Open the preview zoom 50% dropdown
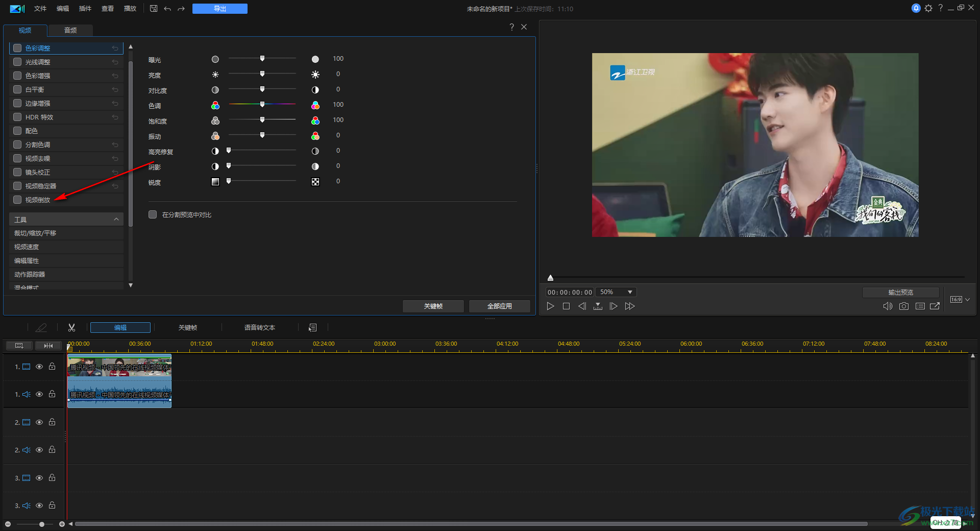Image resolution: width=980 pixels, height=531 pixels. pos(616,292)
